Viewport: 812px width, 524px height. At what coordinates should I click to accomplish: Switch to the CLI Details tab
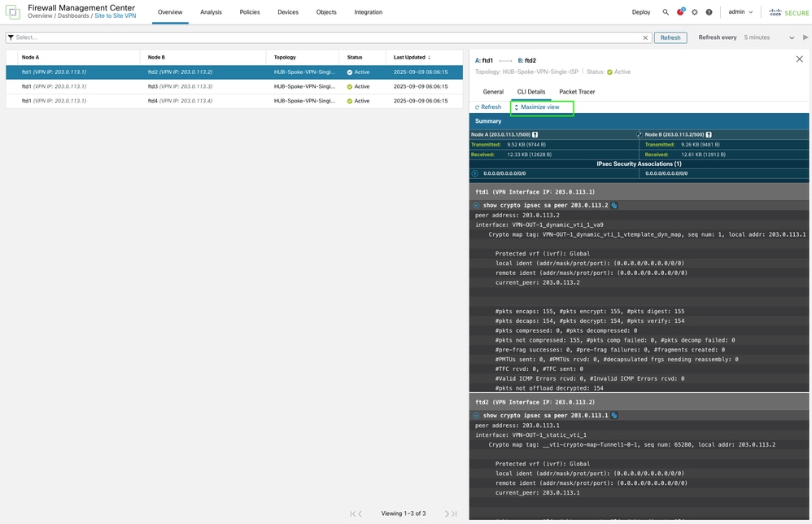[x=531, y=92]
